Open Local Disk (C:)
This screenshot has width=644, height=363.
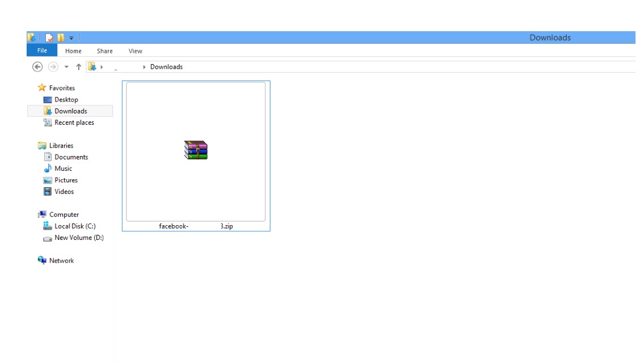tap(75, 226)
